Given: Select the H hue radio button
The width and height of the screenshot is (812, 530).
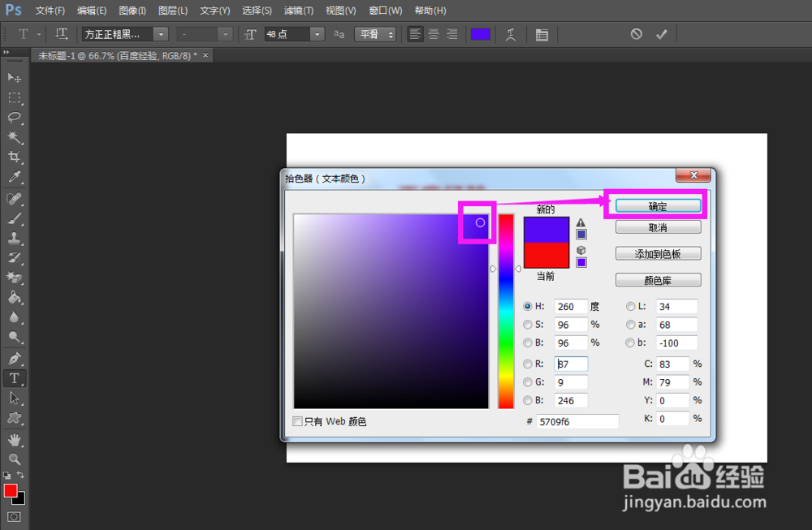Looking at the screenshot, I should (x=527, y=307).
